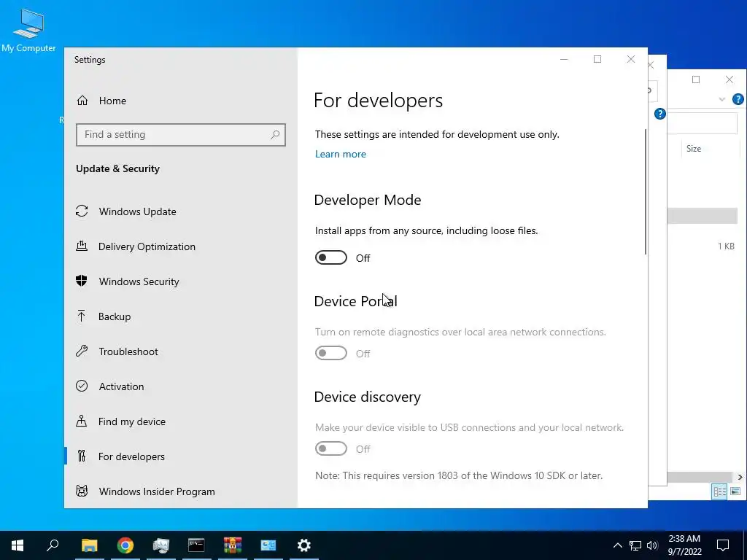Open File Explorer from taskbar
747x560 pixels.
pyautogui.click(x=89, y=545)
